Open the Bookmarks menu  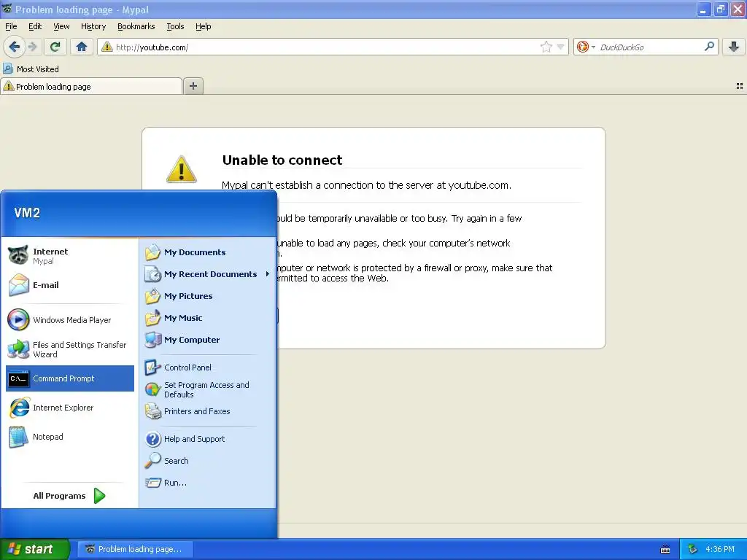pos(136,26)
